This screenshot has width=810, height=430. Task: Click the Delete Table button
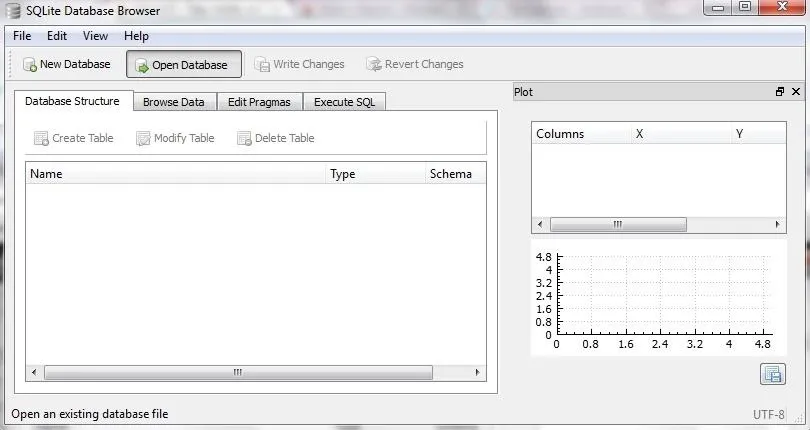click(275, 138)
